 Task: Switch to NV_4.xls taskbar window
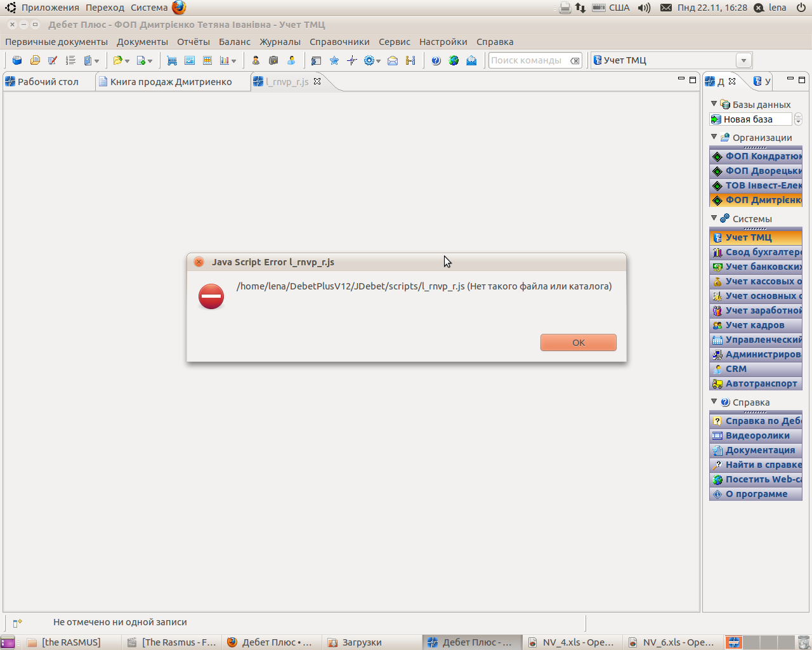[x=573, y=642]
